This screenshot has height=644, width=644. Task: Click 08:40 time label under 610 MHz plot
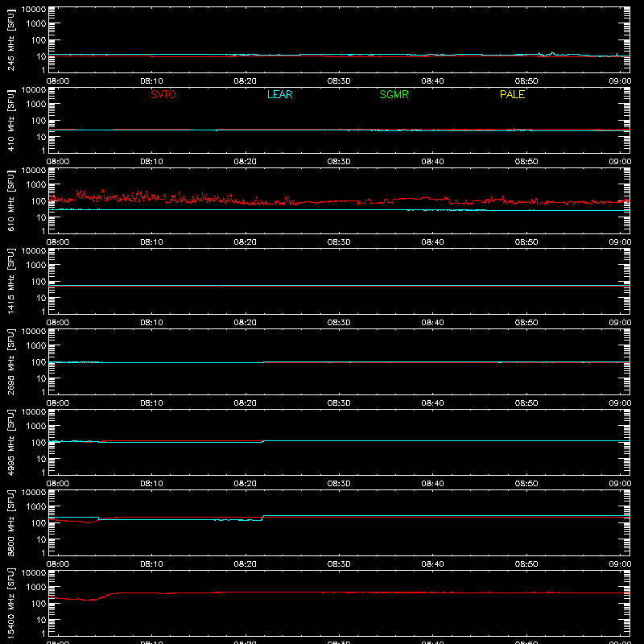pyautogui.click(x=432, y=242)
